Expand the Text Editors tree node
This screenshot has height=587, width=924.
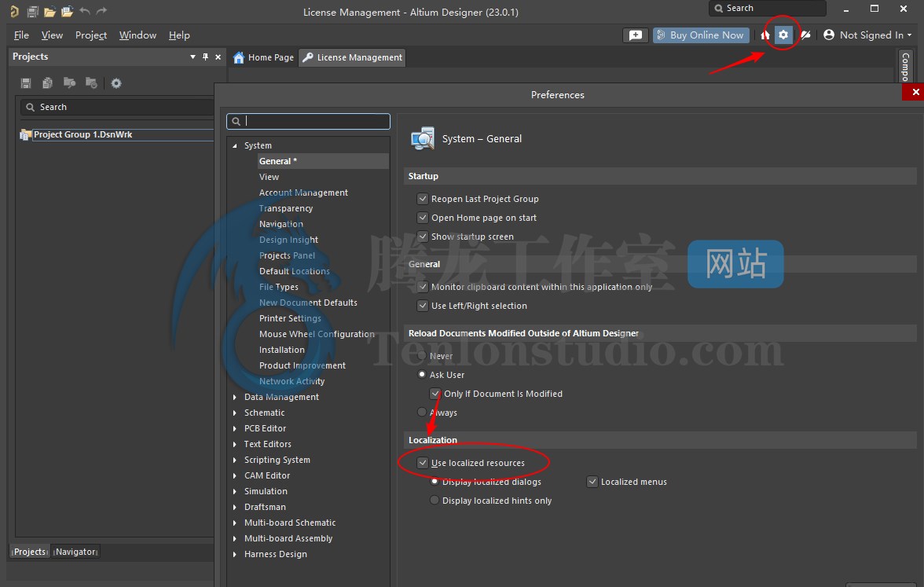click(234, 445)
